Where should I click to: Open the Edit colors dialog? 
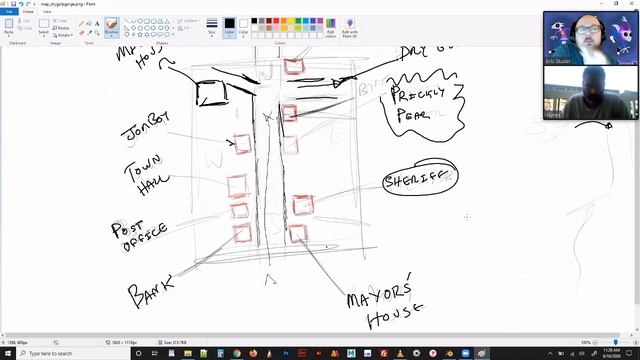(x=331, y=28)
